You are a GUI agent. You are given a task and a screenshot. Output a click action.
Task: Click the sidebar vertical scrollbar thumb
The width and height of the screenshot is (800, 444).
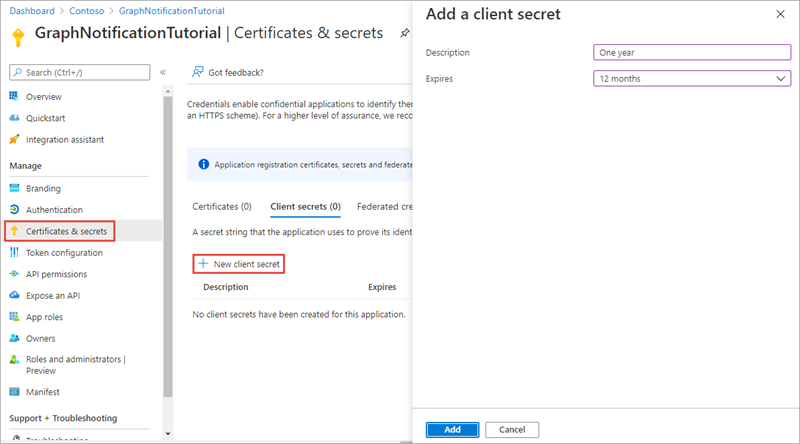click(168, 246)
